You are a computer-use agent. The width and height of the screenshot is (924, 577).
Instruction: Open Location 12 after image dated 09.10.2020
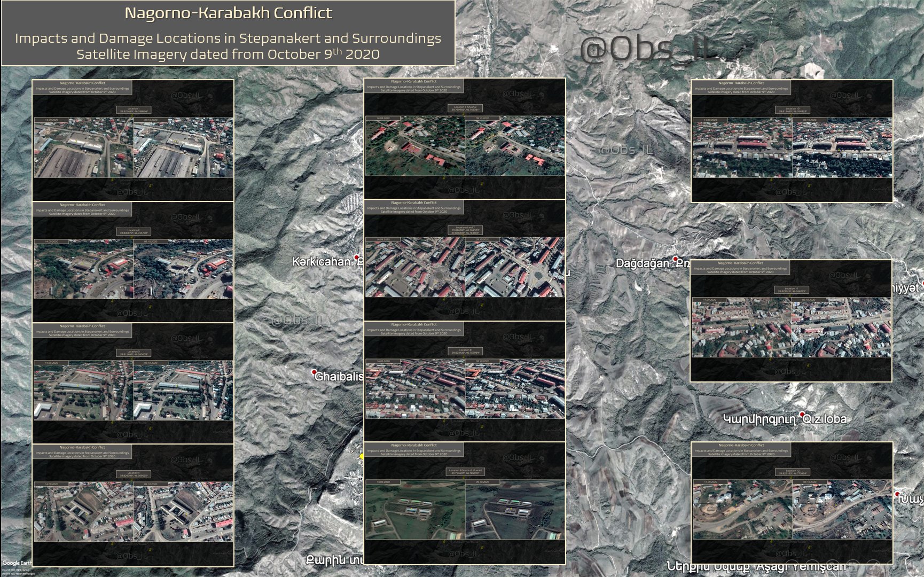point(842,509)
